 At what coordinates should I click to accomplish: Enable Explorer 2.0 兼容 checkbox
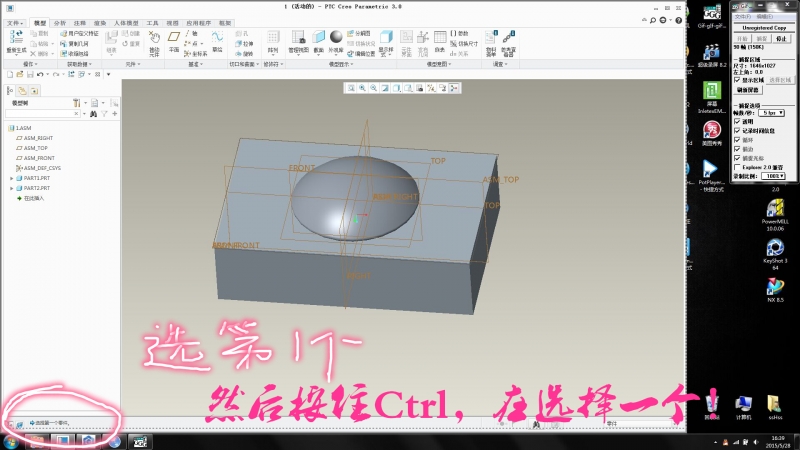(737, 167)
